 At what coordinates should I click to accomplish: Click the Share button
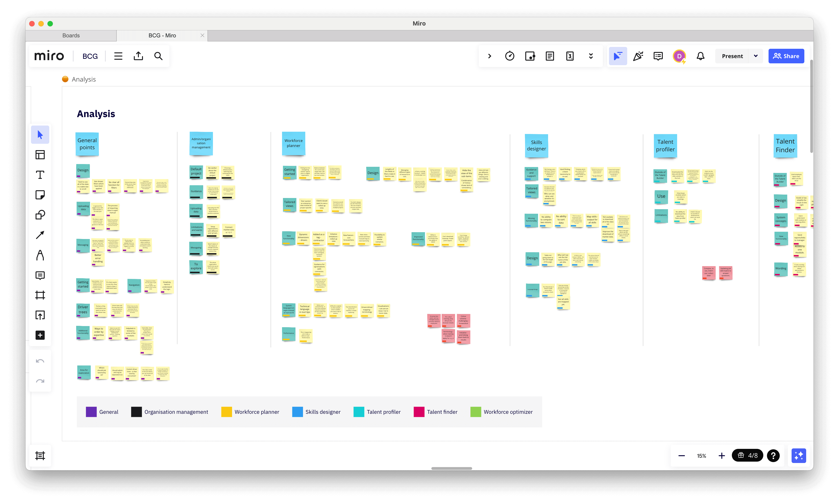[786, 56]
